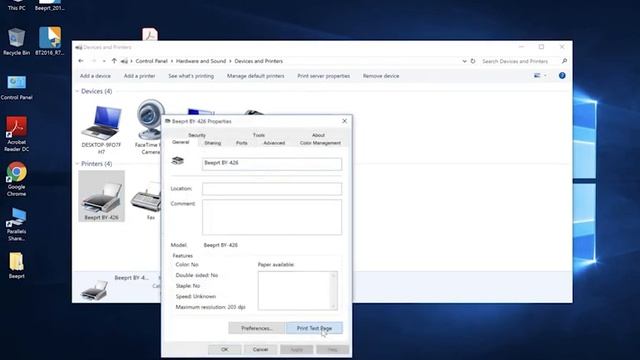Click Hardware and Sound breadcrumb
Screen dimensions: 640x360
(x=201, y=61)
